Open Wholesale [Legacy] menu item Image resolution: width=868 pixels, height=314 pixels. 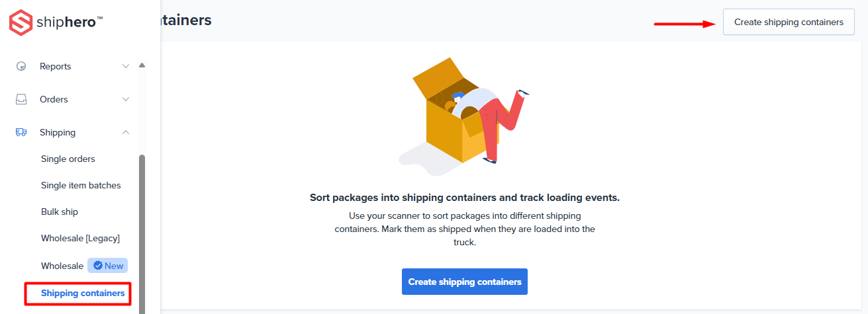[80, 238]
